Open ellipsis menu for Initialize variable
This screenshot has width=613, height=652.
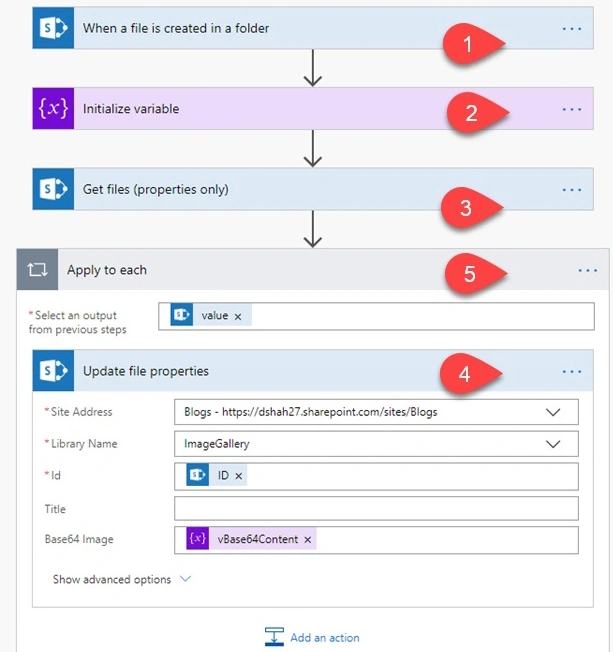pos(572,109)
